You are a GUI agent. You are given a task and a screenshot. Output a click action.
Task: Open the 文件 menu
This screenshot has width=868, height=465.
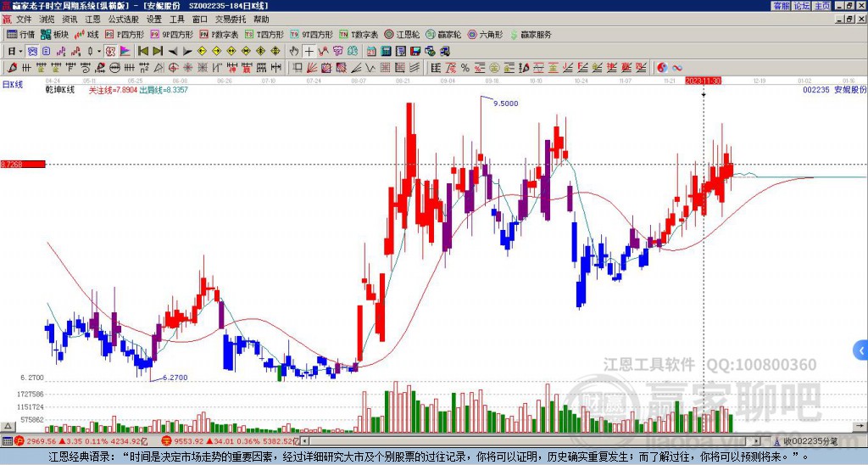tap(24, 20)
